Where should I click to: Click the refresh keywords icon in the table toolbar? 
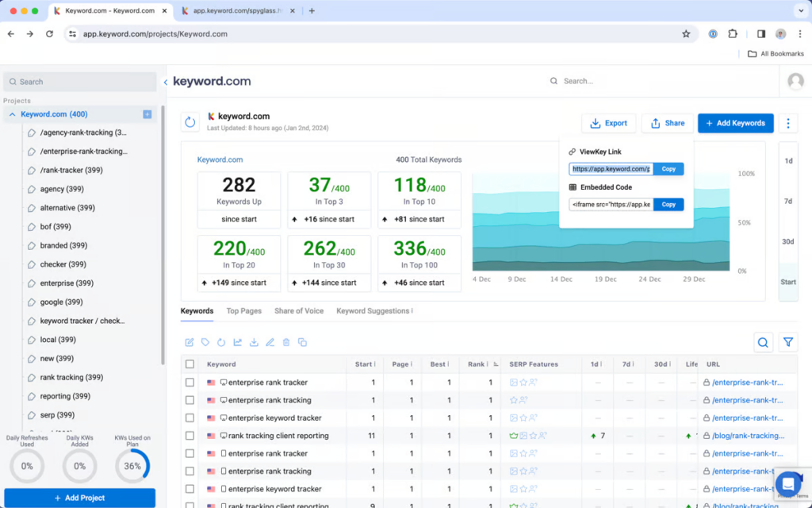coord(222,342)
